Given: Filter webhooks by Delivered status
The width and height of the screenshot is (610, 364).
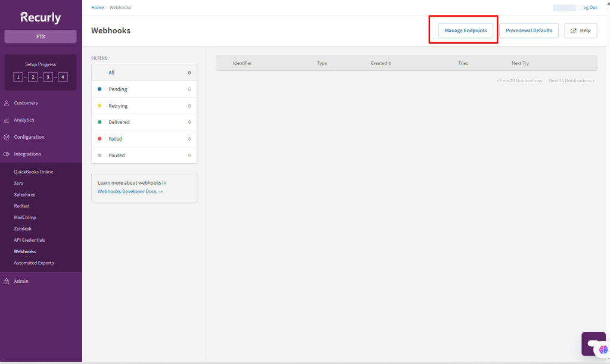Looking at the screenshot, I should click(x=119, y=122).
